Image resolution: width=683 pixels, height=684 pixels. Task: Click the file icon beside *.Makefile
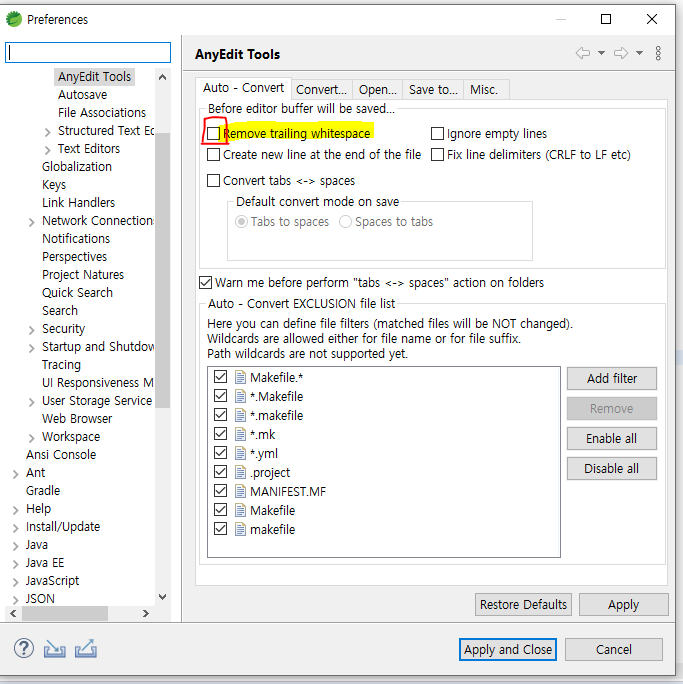(x=240, y=396)
